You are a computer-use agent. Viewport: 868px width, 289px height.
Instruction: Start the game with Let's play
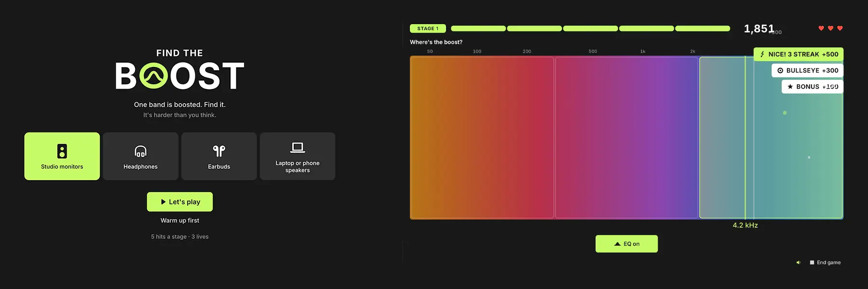coord(180,202)
